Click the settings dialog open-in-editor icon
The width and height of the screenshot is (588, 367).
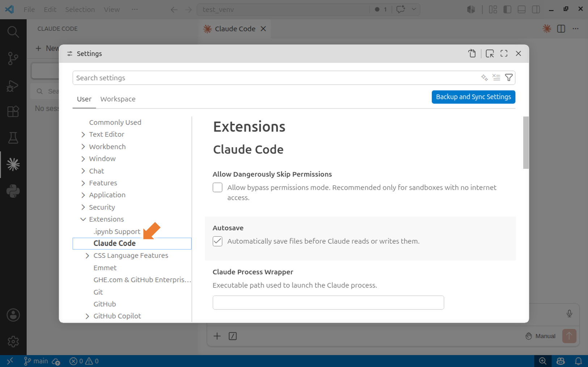coord(490,54)
